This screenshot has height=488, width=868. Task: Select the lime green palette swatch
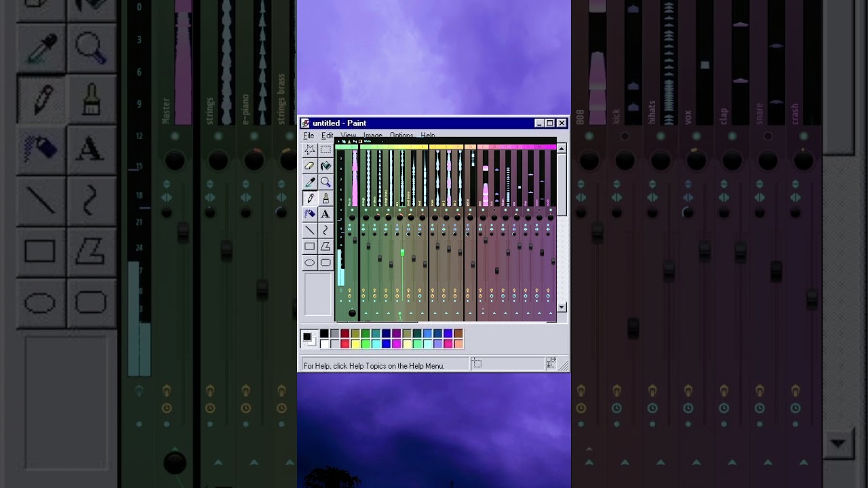[366, 344]
